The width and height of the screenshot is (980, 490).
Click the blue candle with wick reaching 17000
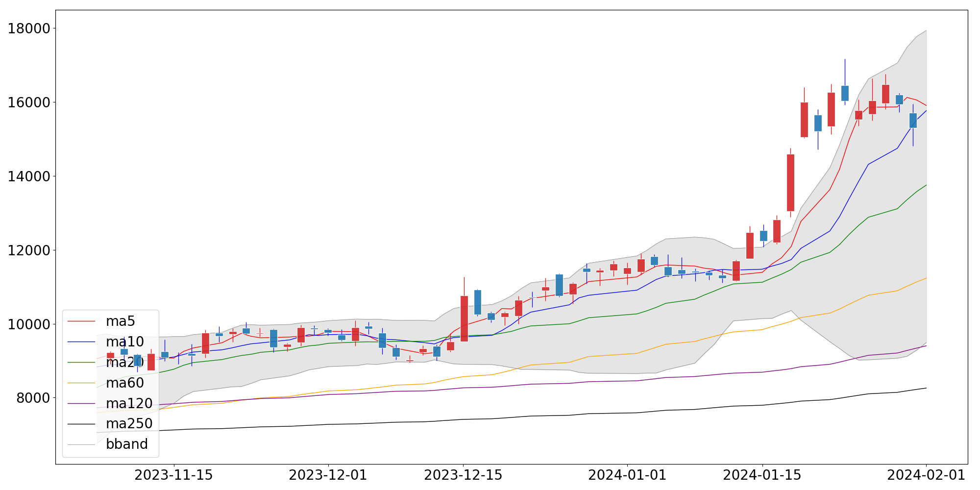[845, 93]
